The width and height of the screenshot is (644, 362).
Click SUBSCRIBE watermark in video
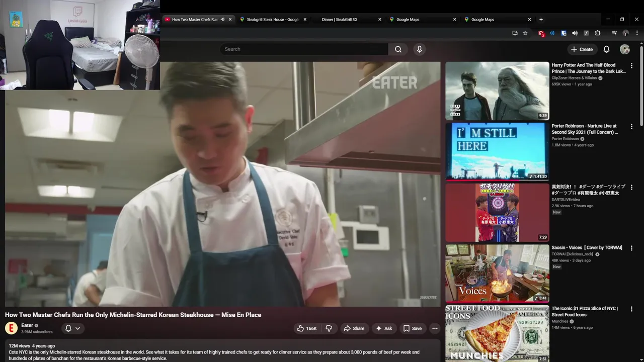click(428, 297)
